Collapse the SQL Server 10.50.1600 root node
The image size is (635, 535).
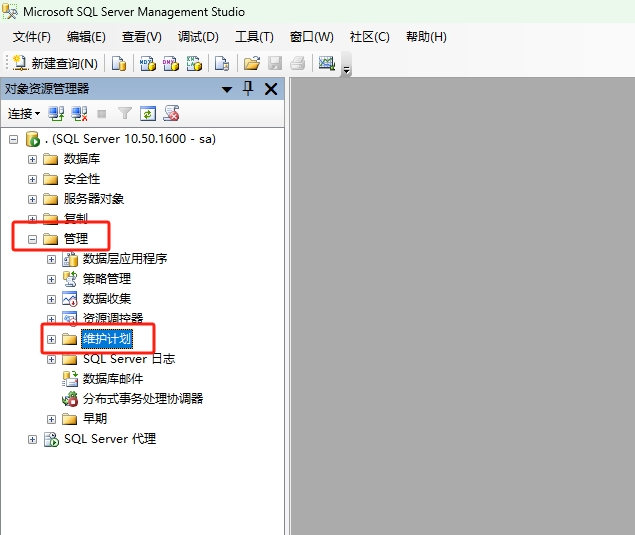pos(13,140)
